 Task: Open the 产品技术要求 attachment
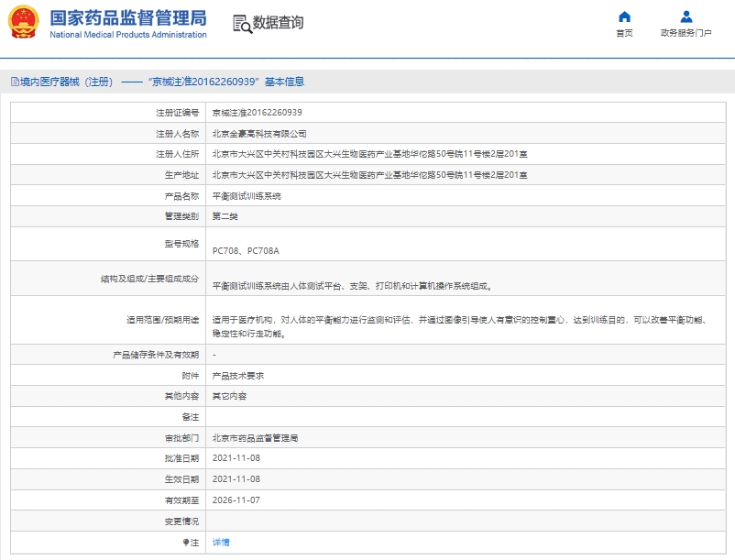(238, 376)
